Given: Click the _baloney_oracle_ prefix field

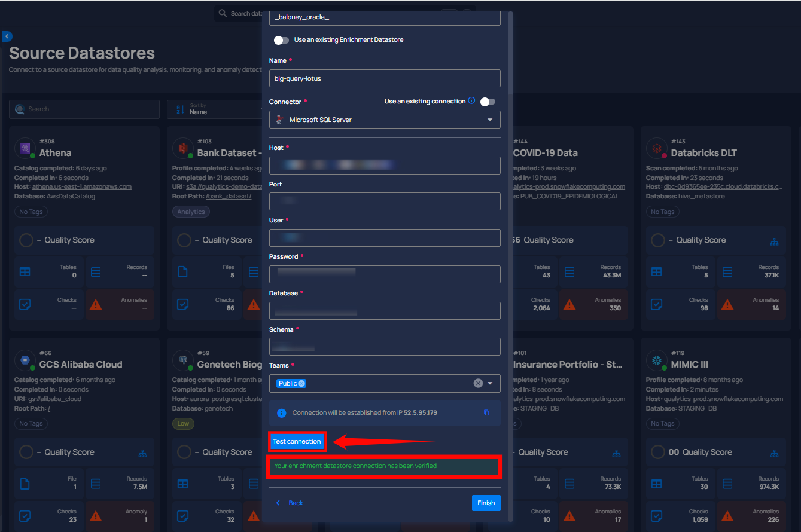Looking at the screenshot, I should [385, 17].
